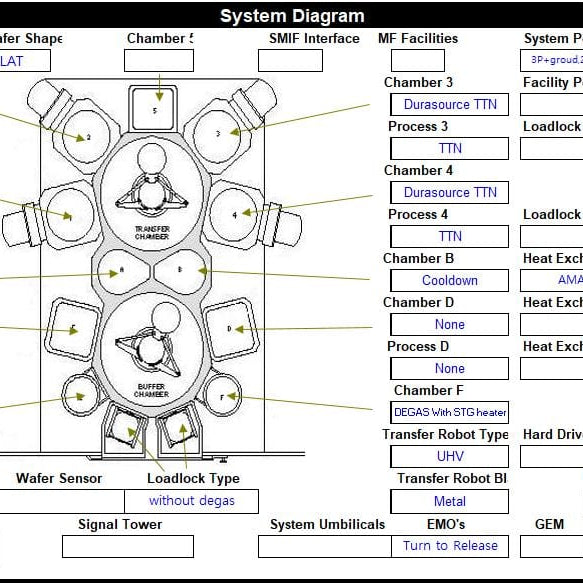Select chamber 2 circle in the diagram

[86, 136]
